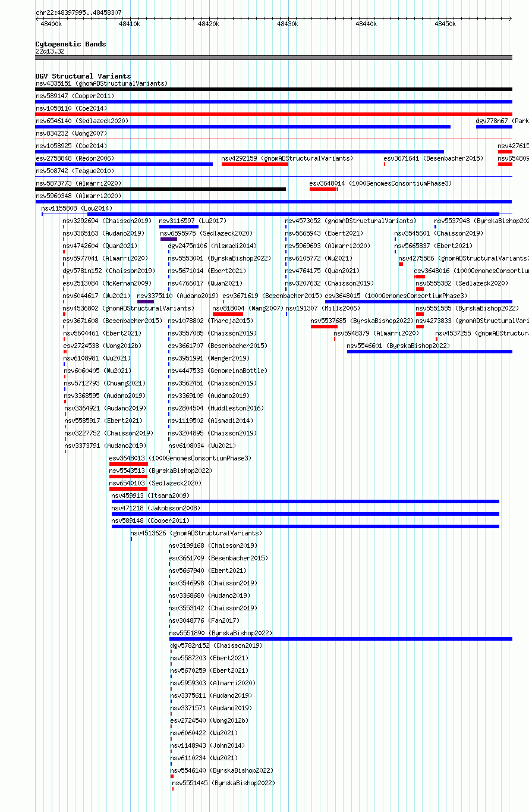This screenshot has width=529, height=812.
Task: Select blue bar under nsv5546601 (ByrskaBishop2022)
Action: pos(429,352)
